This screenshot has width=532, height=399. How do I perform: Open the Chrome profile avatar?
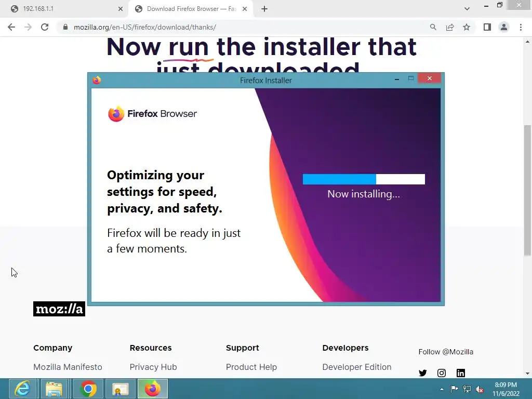click(x=504, y=27)
